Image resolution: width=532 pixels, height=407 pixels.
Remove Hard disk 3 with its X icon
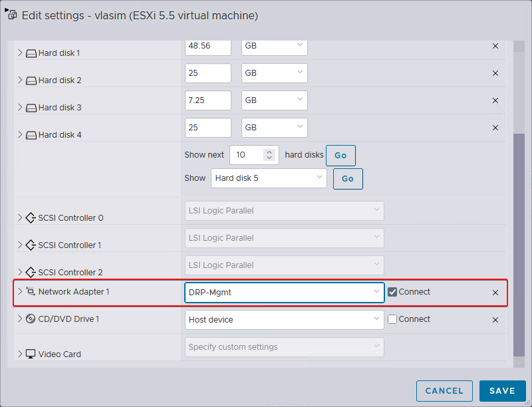click(x=495, y=100)
